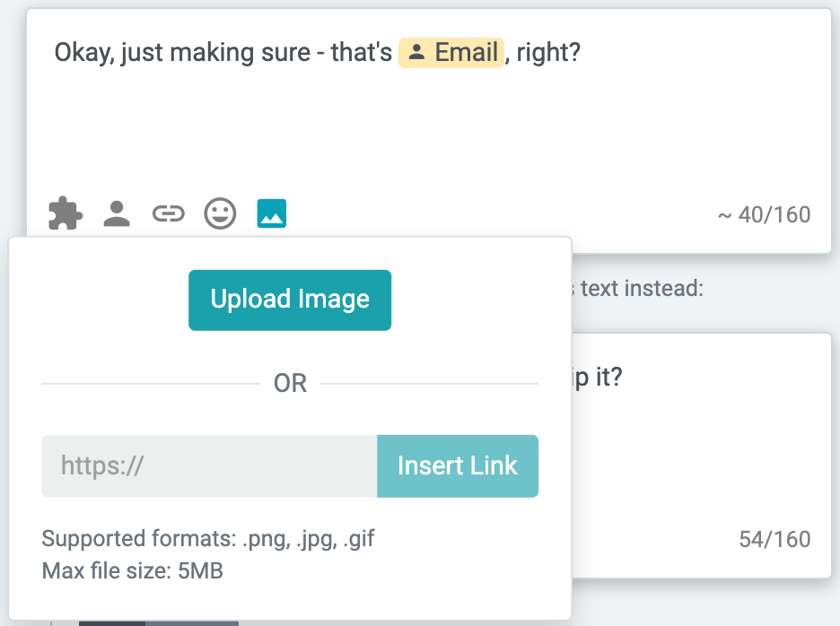This screenshot has width=840, height=626.
Task: Click the second message box ending 'it?'
Action: click(x=701, y=456)
